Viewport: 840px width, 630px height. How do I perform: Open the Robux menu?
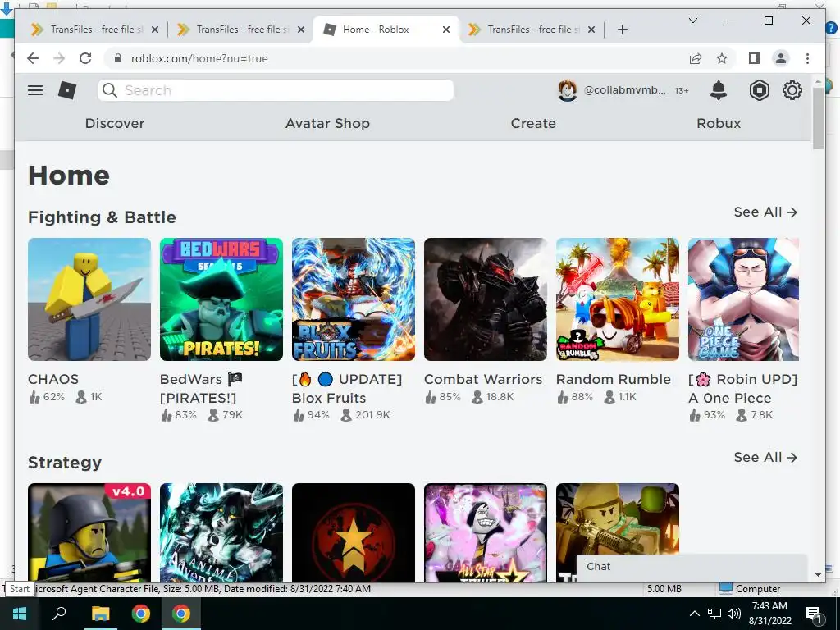point(719,123)
